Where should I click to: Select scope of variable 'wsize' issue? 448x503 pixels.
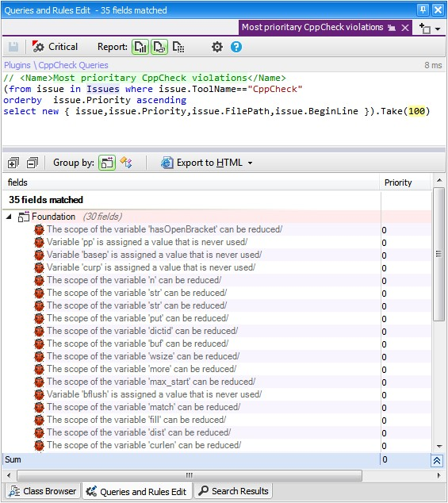tap(216, 356)
